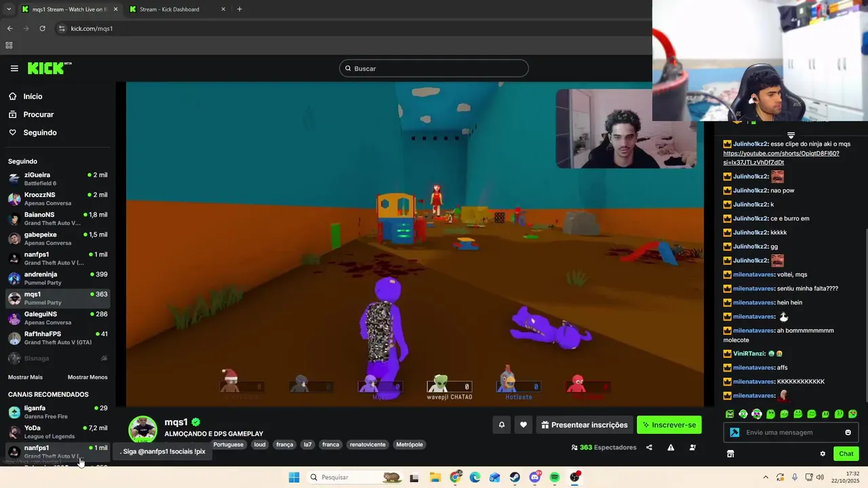This screenshot has width=868, height=488.
Task: Show hidden system tray icons
Action: point(766,477)
